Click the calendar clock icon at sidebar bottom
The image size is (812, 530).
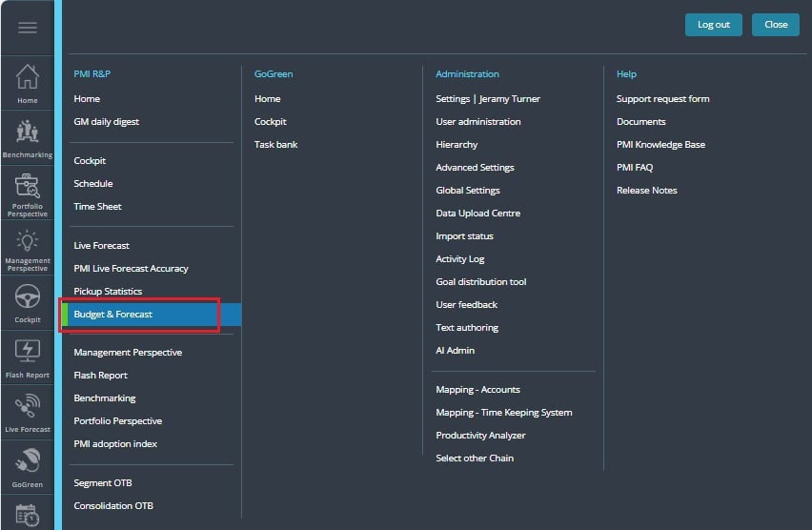point(28,515)
